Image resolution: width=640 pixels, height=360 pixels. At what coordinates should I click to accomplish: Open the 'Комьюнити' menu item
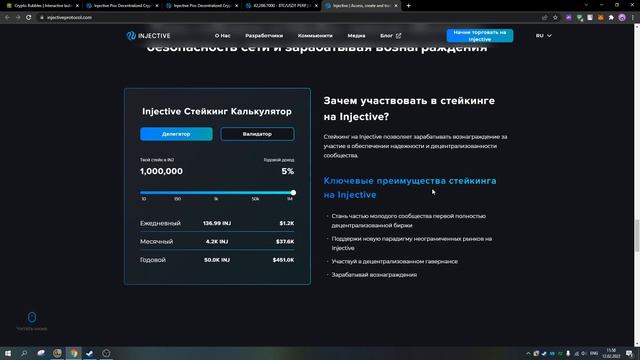pos(315,36)
